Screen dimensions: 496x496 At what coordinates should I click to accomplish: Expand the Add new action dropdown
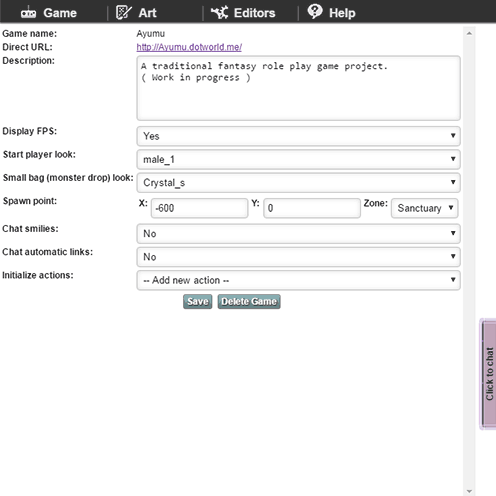tap(298, 280)
